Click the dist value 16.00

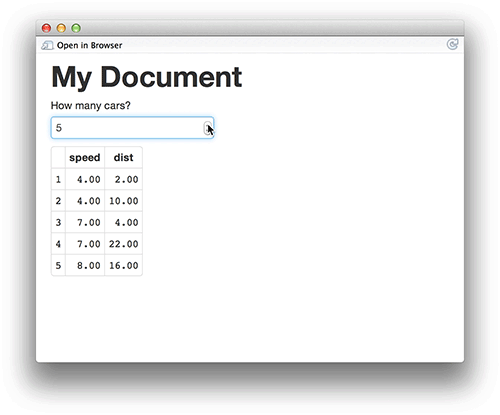[124, 266]
